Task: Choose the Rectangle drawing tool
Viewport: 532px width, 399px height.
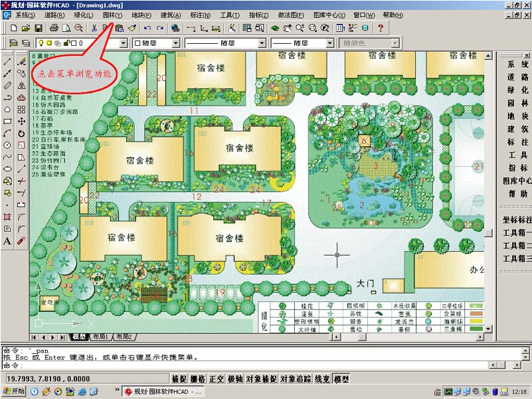Action: [x=7, y=121]
